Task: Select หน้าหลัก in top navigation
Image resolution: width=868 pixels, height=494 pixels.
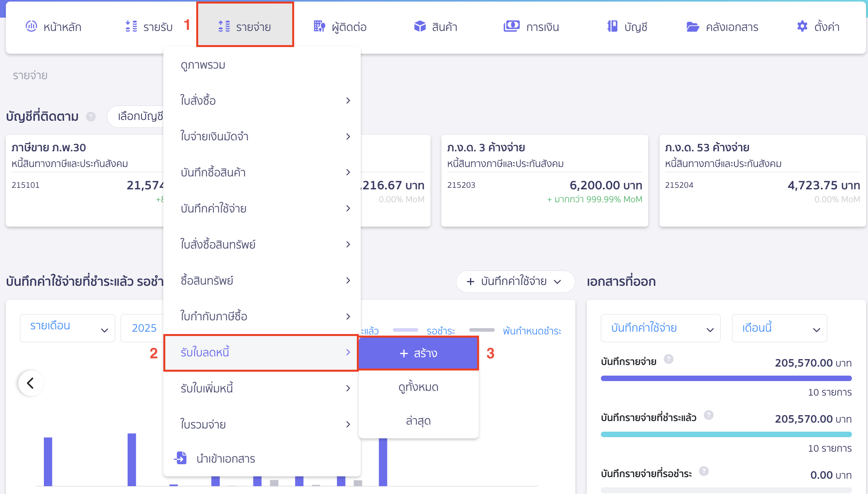Action: point(54,27)
